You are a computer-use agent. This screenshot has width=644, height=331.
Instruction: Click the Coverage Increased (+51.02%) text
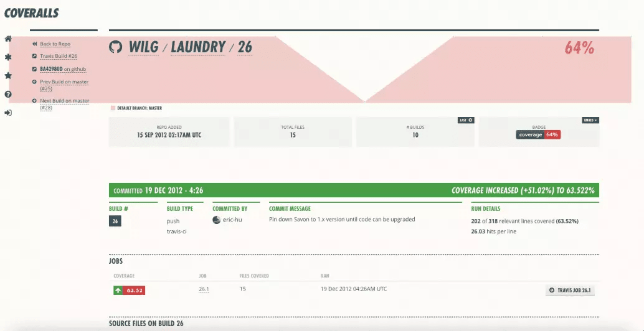tap(523, 191)
